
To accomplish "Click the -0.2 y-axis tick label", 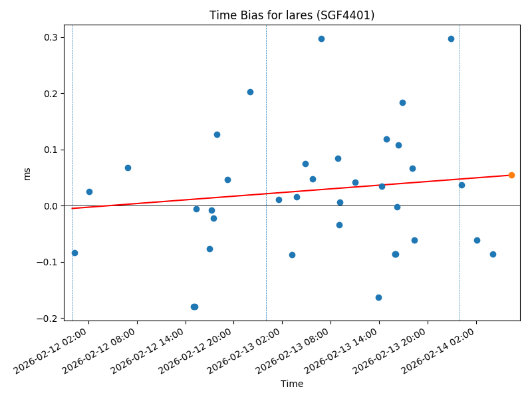I will tap(49, 318).
